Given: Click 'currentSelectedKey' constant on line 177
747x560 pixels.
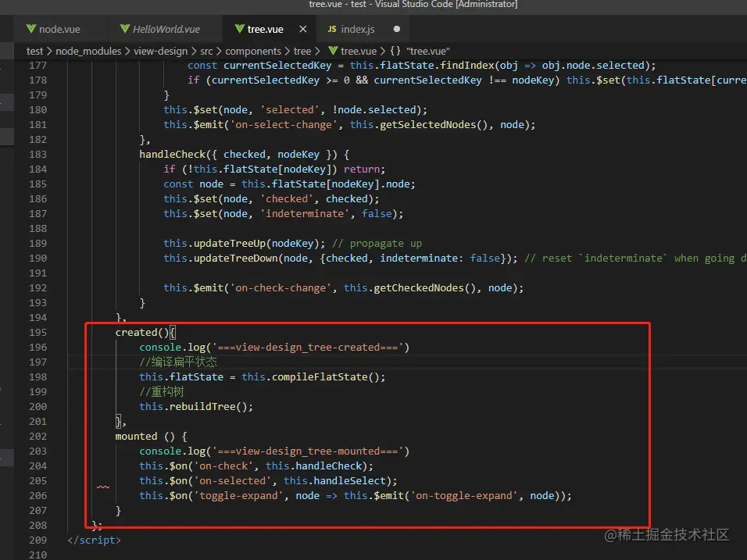Looking at the screenshot, I should [277, 66].
